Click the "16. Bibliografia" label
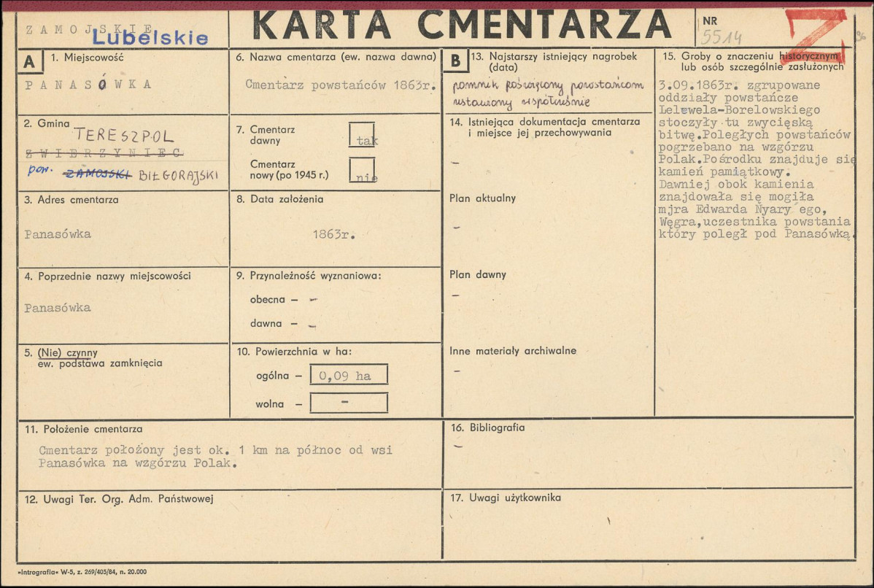The width and height of the screenshot is (874, 588). coord(488,428)
